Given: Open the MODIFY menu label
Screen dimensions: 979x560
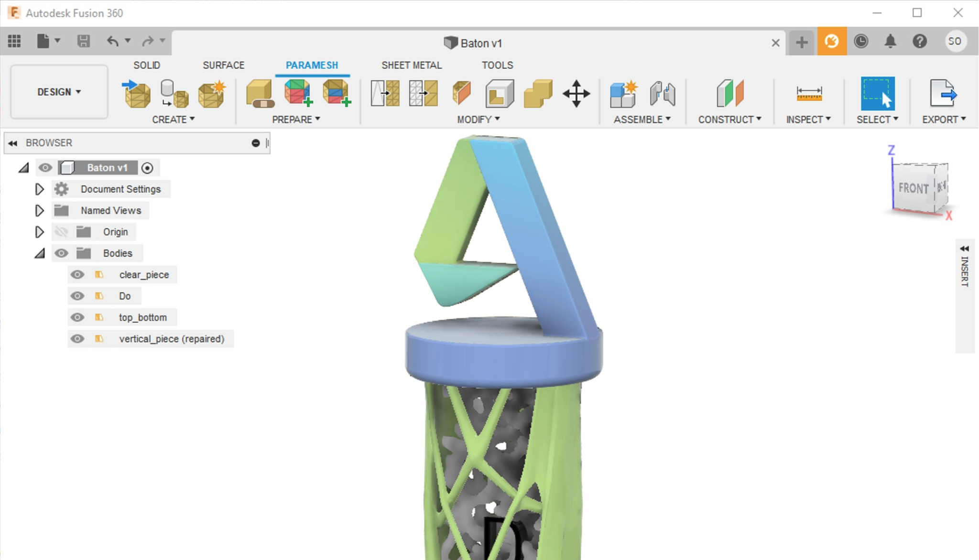Looking at the screenshot, I should click(478, 119).
